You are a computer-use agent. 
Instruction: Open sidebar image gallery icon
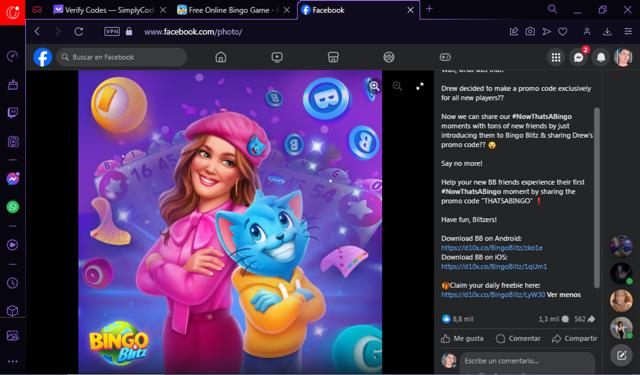[13, 335]
